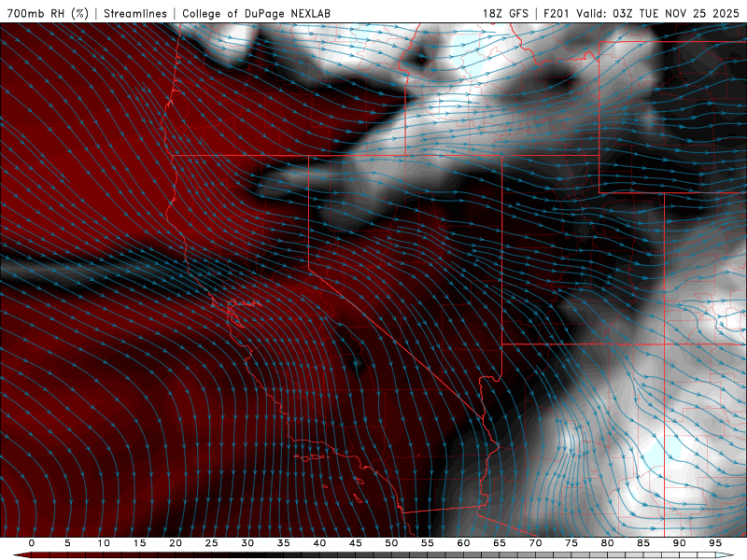The image size is (747, 560).
Task: Click the '80' colorbar label
Action: click(x=607, y=543)
